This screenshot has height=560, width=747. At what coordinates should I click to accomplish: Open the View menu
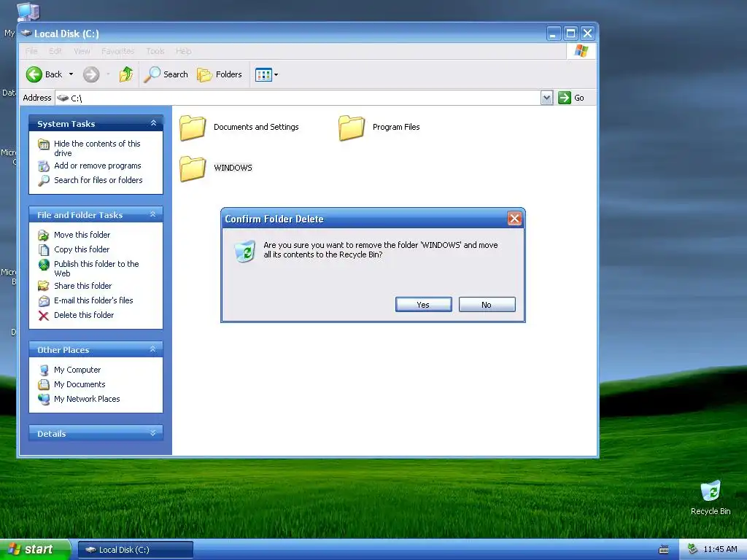tap(82, 51)
